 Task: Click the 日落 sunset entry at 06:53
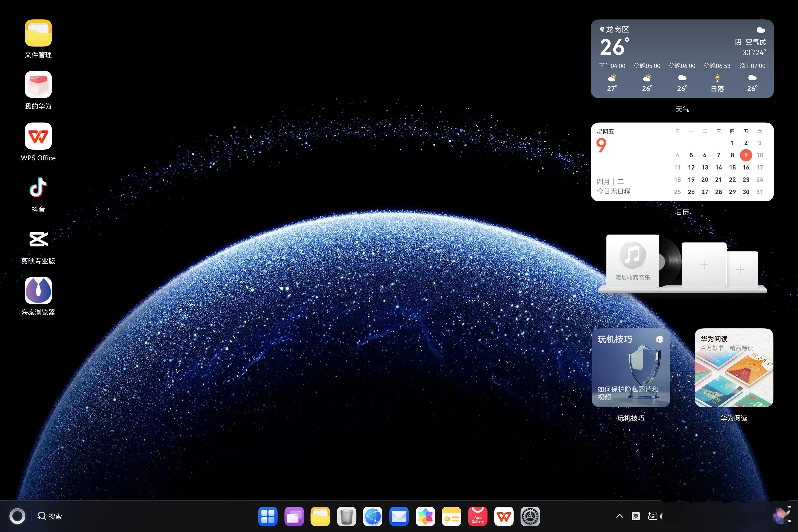[x=717, y=78]
